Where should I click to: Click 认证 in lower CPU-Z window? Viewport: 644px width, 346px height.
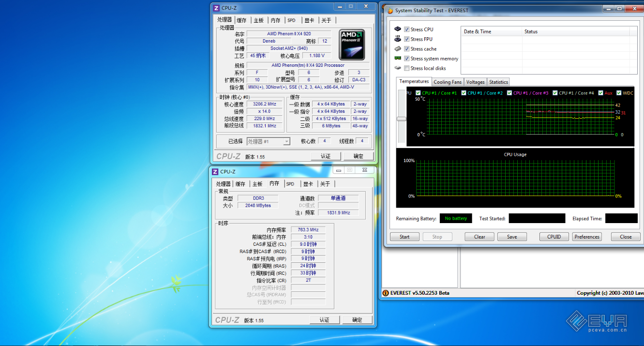324,320
